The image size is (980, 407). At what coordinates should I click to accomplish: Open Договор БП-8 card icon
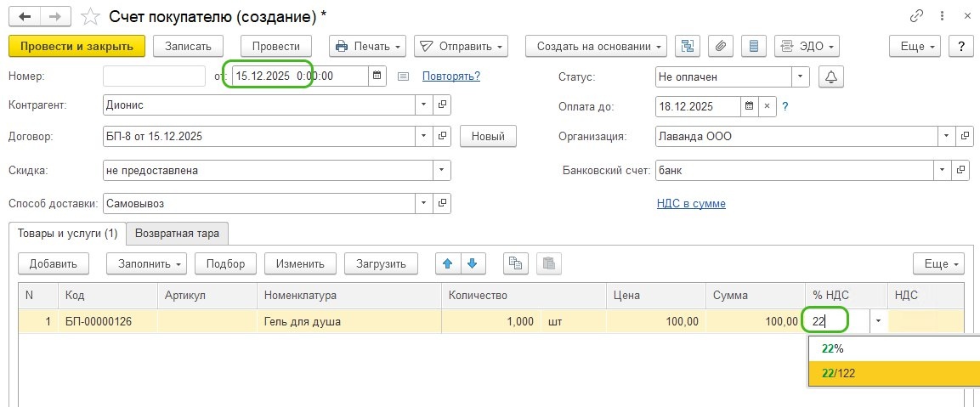(x=443, y=136)
